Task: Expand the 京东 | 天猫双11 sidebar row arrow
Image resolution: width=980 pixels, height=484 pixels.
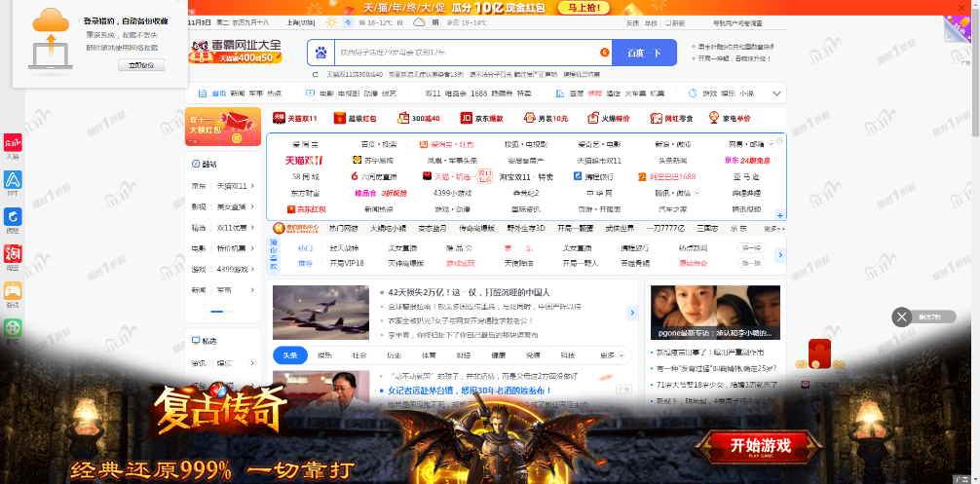Action: pos(252,186)
